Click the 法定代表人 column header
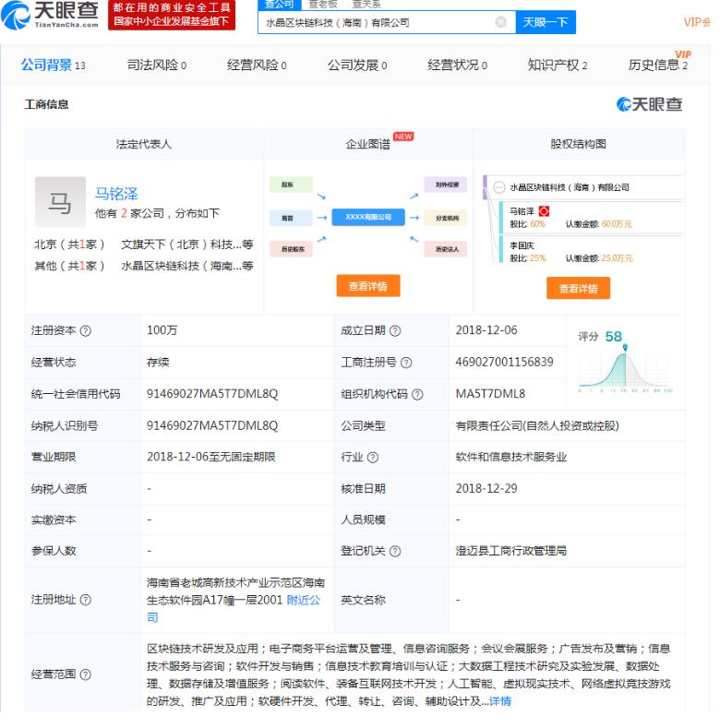 (x=143, y=144)
